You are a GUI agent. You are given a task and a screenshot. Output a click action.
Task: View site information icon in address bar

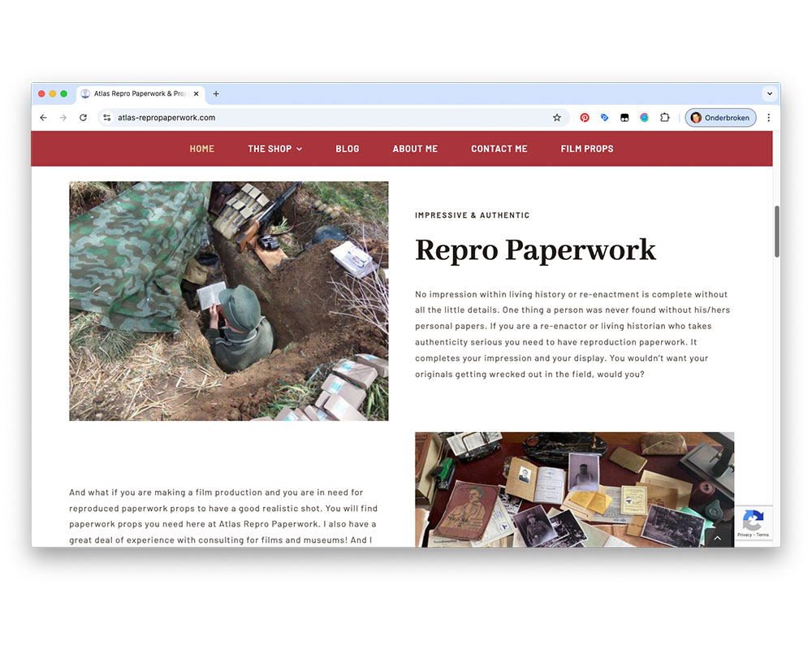pyautogui.click(x=106, y=118)
